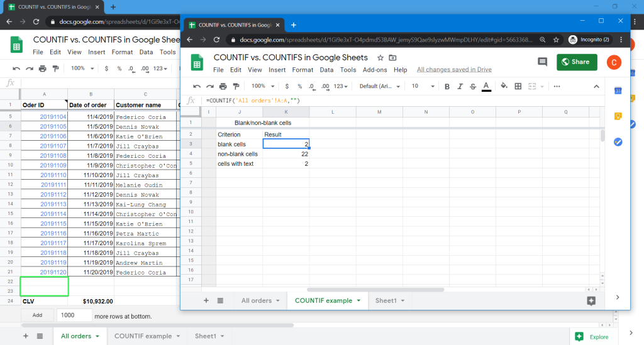Switch to the All orders tab in front window
This screenshot has width=644, height=345.
coord(257,301)
